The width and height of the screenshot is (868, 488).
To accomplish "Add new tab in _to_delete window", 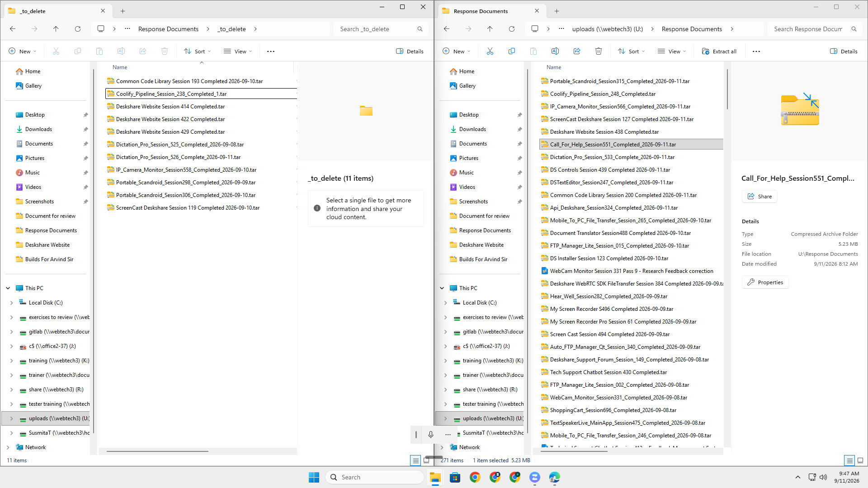I will [123, 11].
